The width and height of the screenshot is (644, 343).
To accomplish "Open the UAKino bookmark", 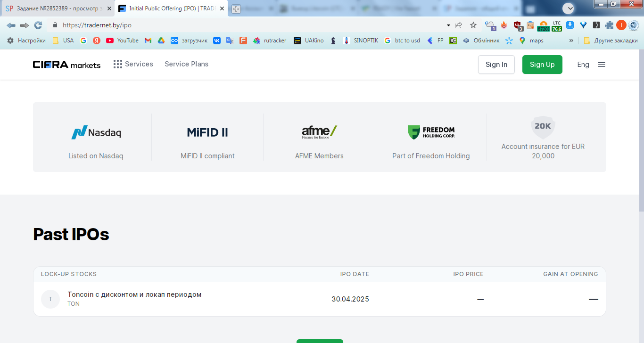I will click(x=309, y=41).
